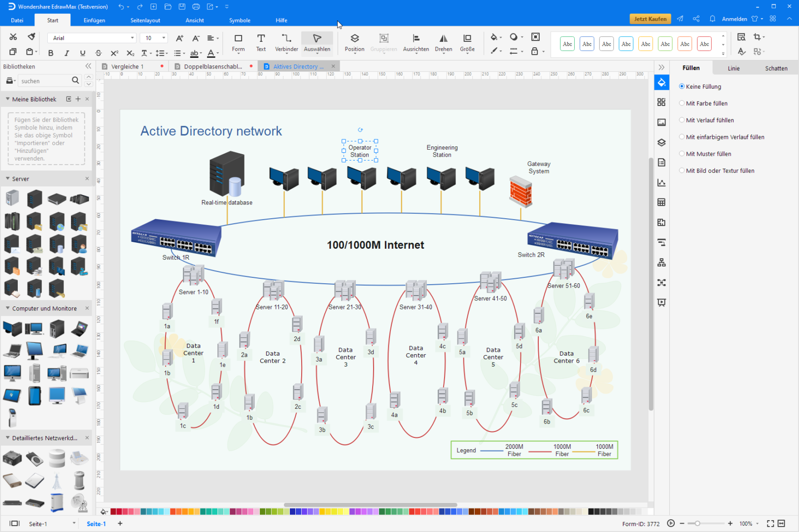Select 'Mit Muster füllen' radio button
This screenshot has height=532, width=799.
pyautogui.click(x=682, y=154)
